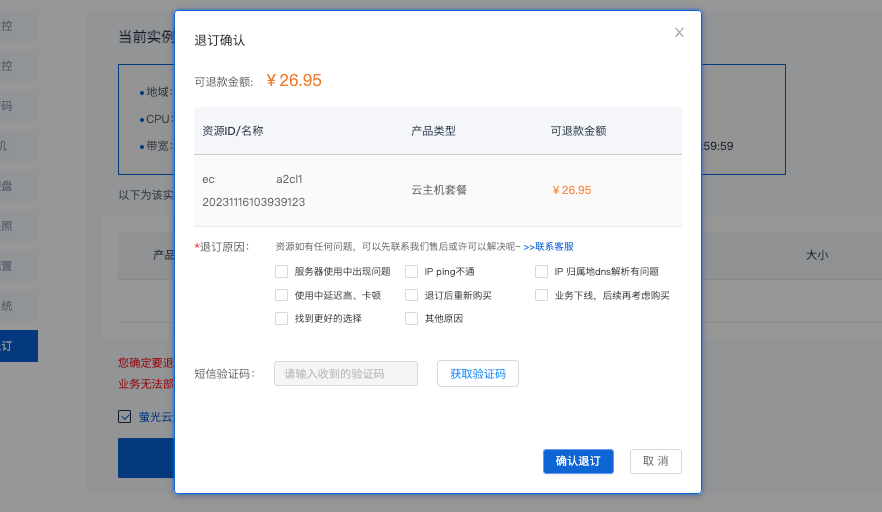The image size is (882, 512).
Task: Check 使用中延迟高、卡顿 reason
Action: tap(281, 295)
